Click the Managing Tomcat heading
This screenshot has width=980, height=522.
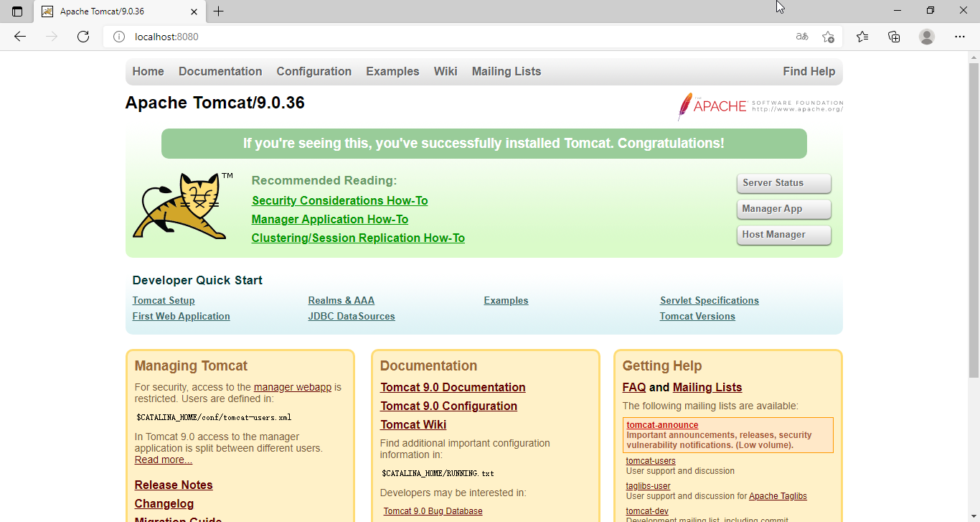(191, 366)
